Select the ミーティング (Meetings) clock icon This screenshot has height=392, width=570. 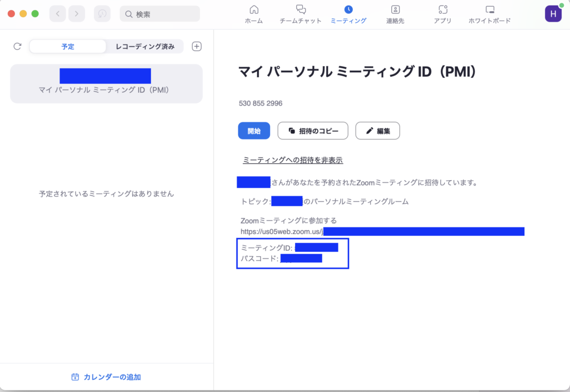tap(348, 9)
